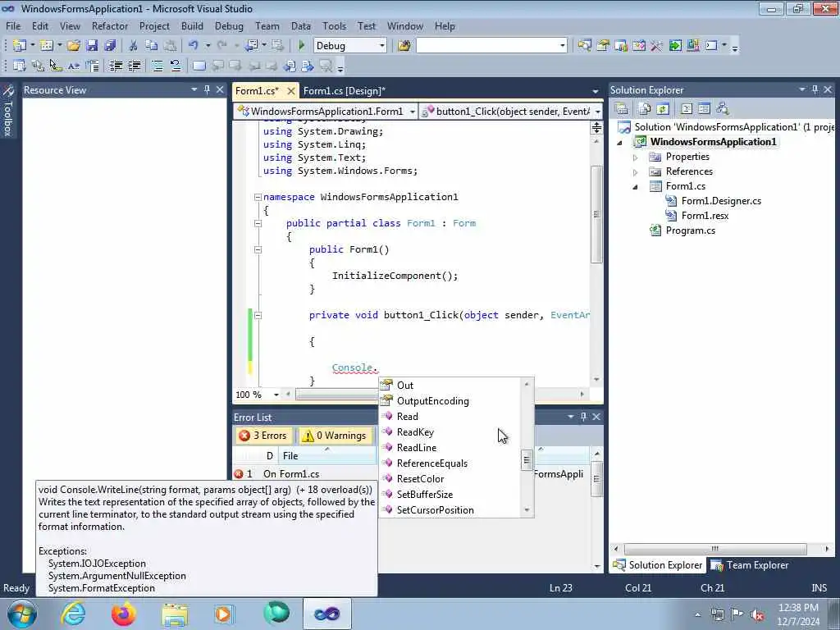Screen dimensions: 840x630
Task: Open the button1_Click member dropdown
Action: pyautogui.click(x=597, y=112)
